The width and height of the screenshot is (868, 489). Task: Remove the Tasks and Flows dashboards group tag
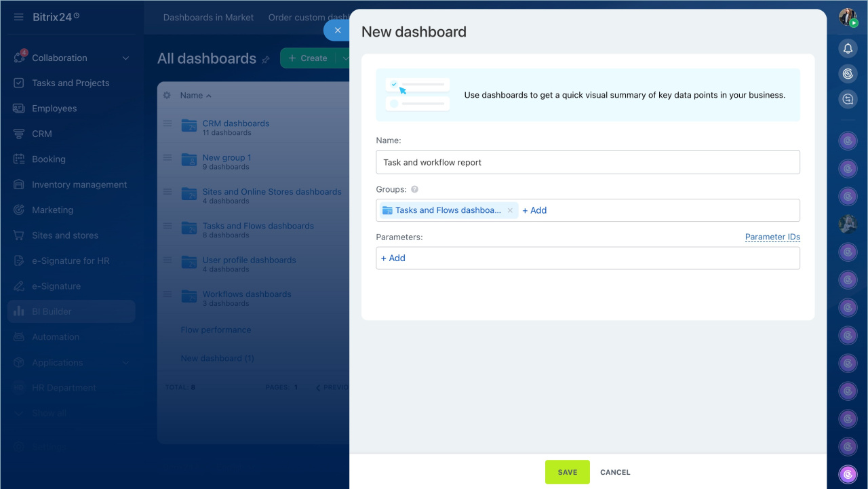pyautogui.click(x=510, y=210)
